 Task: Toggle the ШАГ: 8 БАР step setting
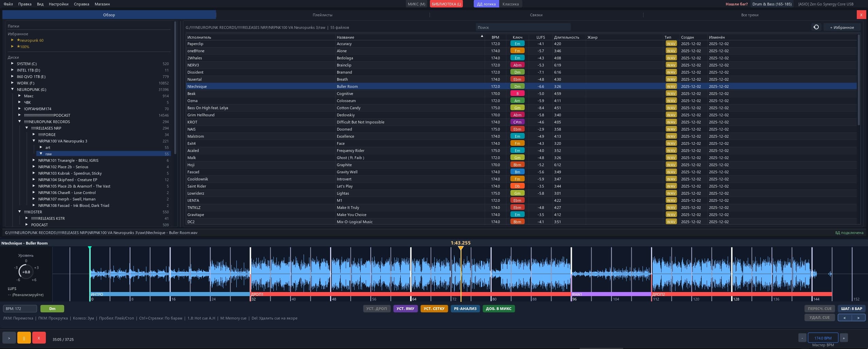pyautogui.click(x=851, y=309)
